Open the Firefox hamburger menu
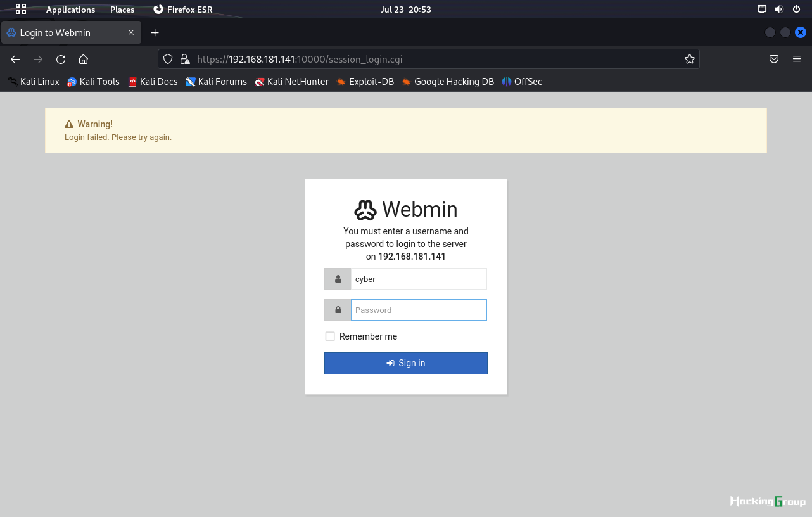Screen dimensions: 812x517 (x=797, y=60)
